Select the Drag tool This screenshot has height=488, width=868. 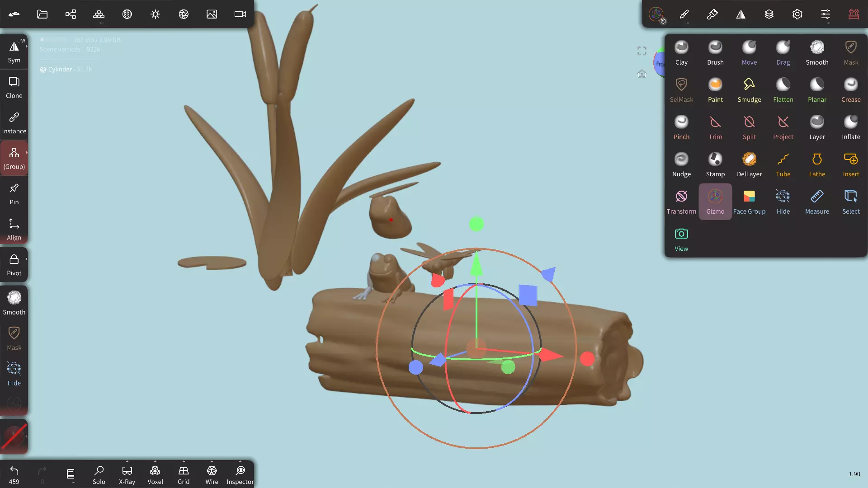tap(783, 53)
